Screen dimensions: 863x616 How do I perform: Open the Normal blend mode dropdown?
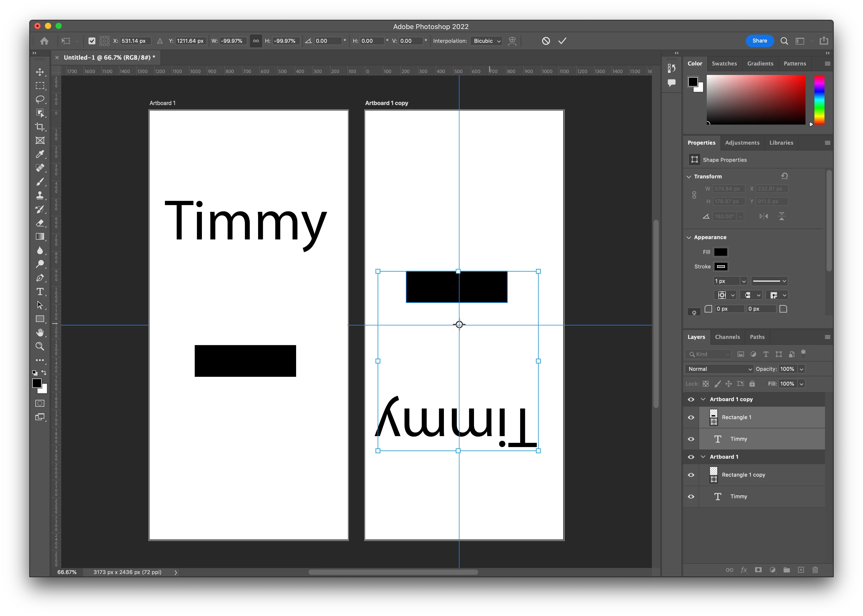[719, 369]
